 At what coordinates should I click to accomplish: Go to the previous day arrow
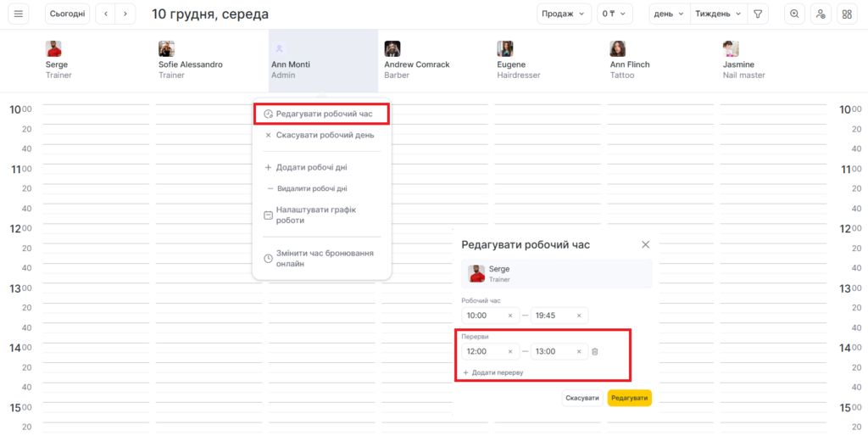pos(105,14)
